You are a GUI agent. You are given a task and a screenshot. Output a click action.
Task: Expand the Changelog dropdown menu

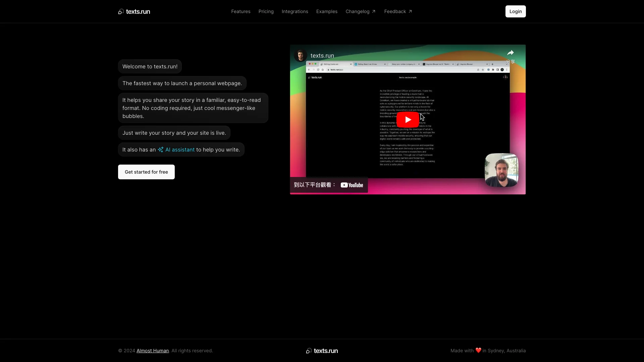click(x=361, y=11)
